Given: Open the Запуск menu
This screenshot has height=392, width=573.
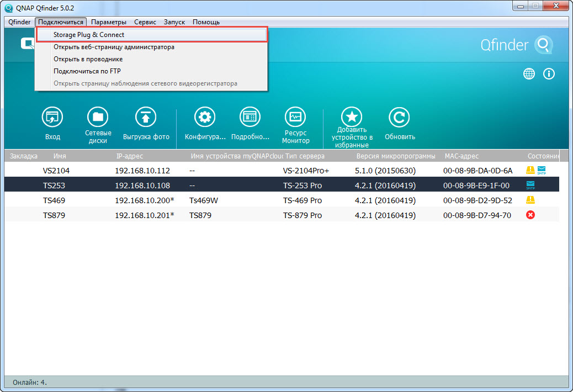Looking at the screenshot, I should [174, 22].
